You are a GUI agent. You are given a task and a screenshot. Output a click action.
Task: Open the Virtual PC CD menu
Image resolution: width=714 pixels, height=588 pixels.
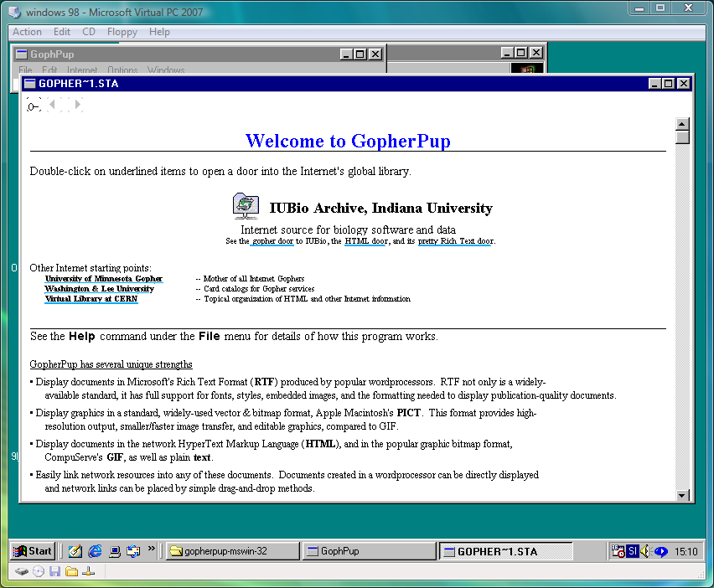tap(89, 32)
